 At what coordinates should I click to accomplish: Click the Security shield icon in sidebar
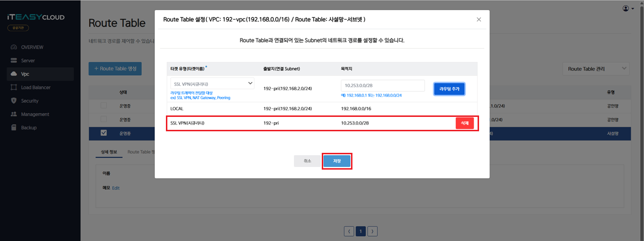coord(13,101)
